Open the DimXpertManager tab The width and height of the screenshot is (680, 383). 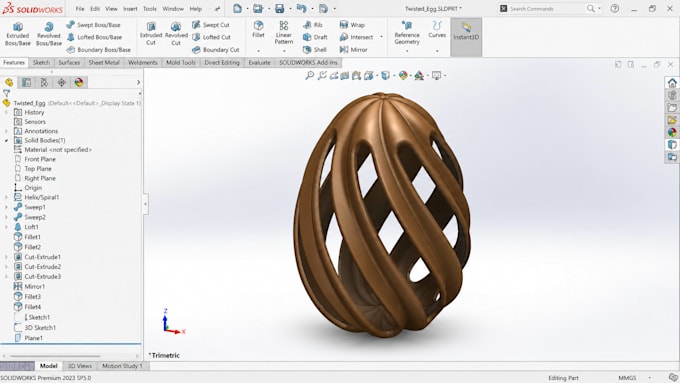click(x=62, y=82)
